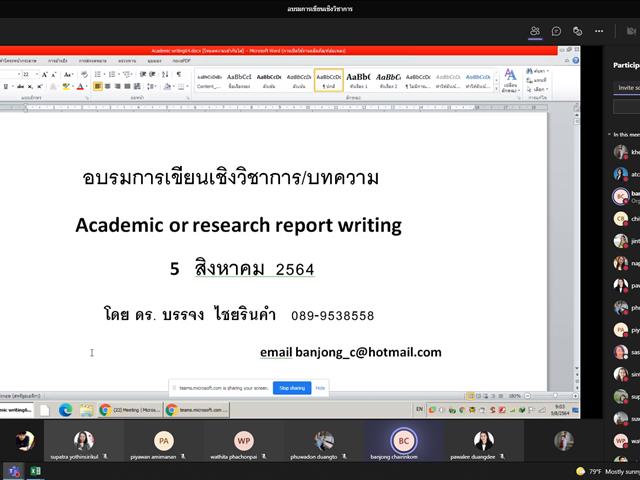Apply the Heading 2 italic style

click(x=388, y=80)
